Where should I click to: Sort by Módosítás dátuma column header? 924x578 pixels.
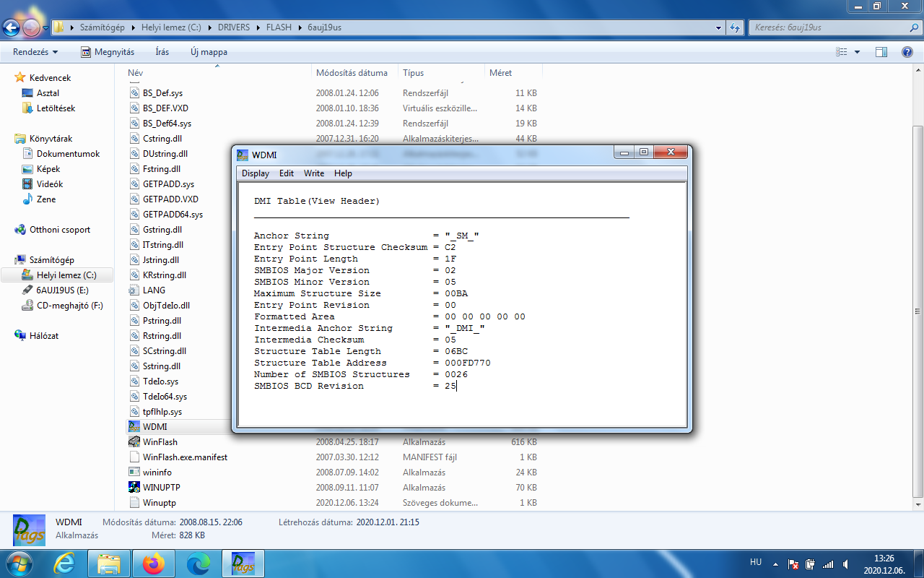pyautogui.click(x=356, y=73)
